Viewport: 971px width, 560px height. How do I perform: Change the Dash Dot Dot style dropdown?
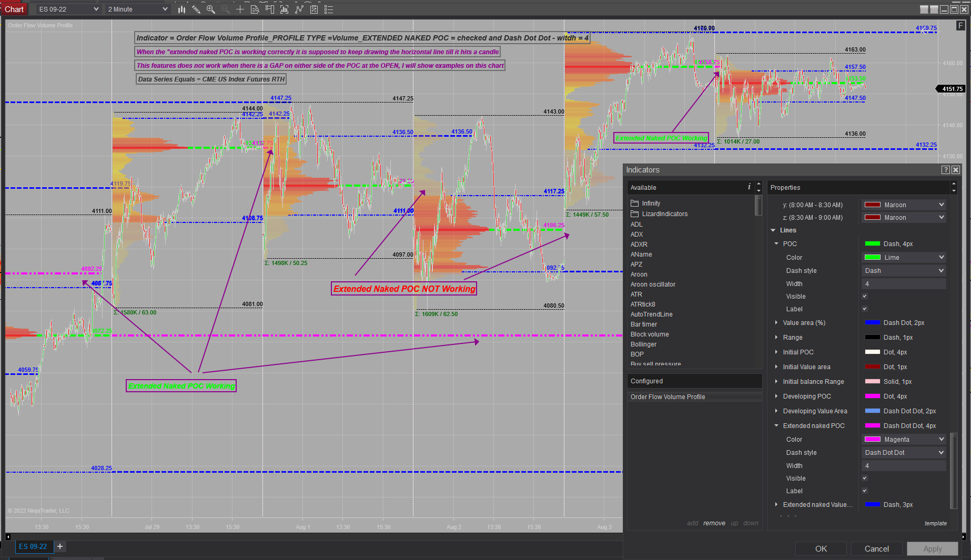coord(903,452)
